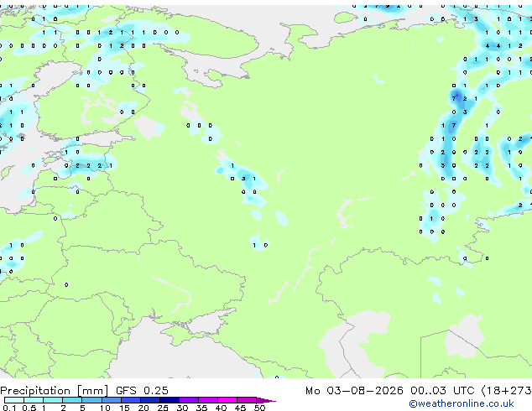Click the arrow tip above 50 mm legend
This screenshot has width=532, height=411.
click(x=266, y=400)
